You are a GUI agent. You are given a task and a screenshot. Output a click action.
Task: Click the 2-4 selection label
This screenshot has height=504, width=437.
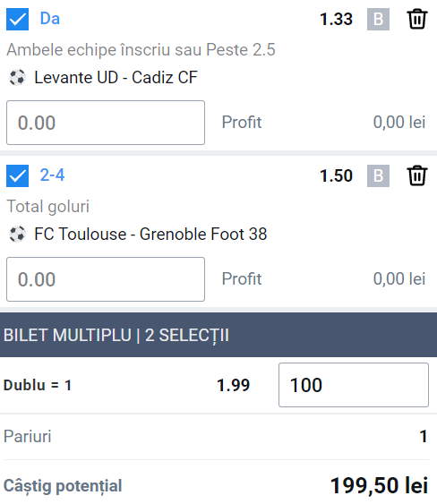pos(52,175)
